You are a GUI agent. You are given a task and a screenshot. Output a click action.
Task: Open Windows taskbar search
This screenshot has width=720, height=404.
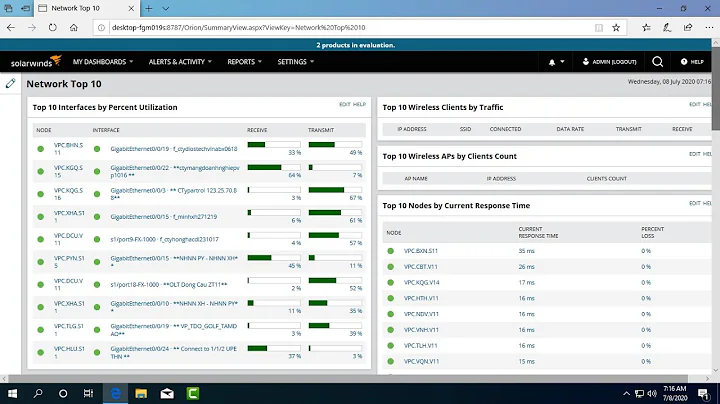pos(38,393)
